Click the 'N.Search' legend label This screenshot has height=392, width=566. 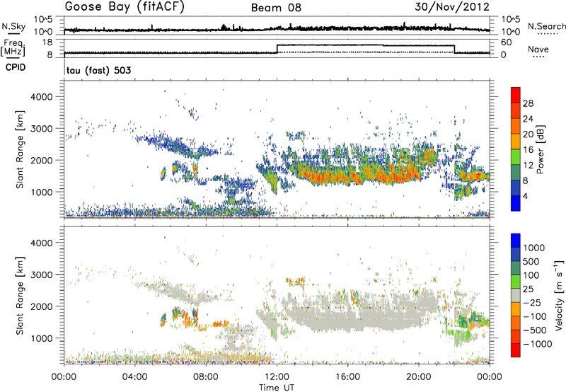[x=547, y=26]
